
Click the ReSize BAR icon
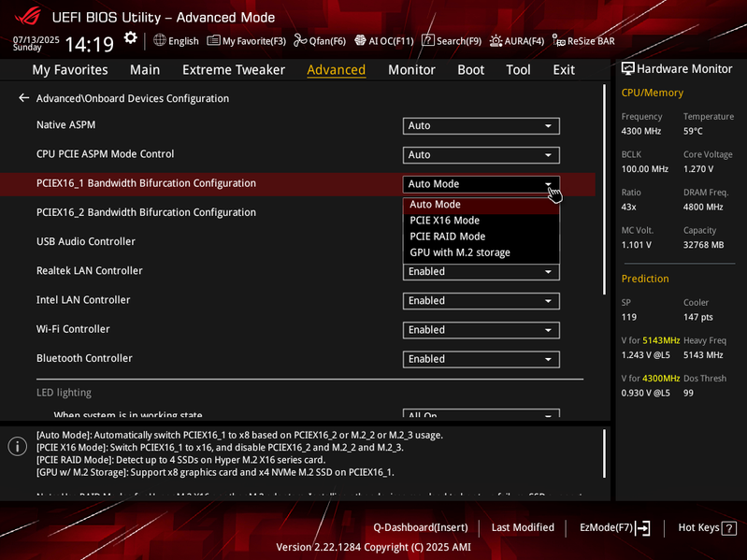click(558, 40)
